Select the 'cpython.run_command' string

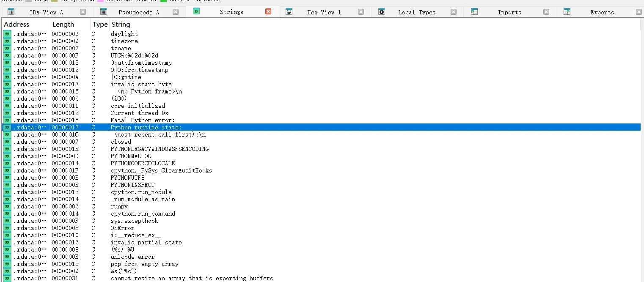[x=143, y=214]
